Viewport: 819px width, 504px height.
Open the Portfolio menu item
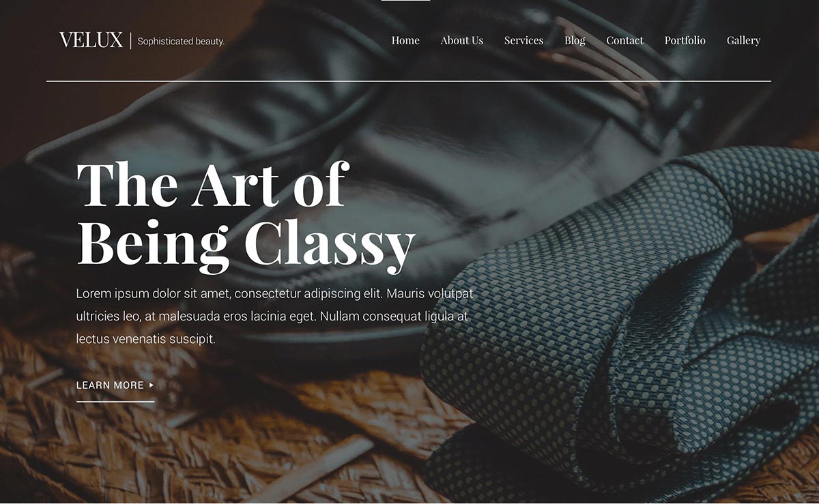click(x=685, y=40)
